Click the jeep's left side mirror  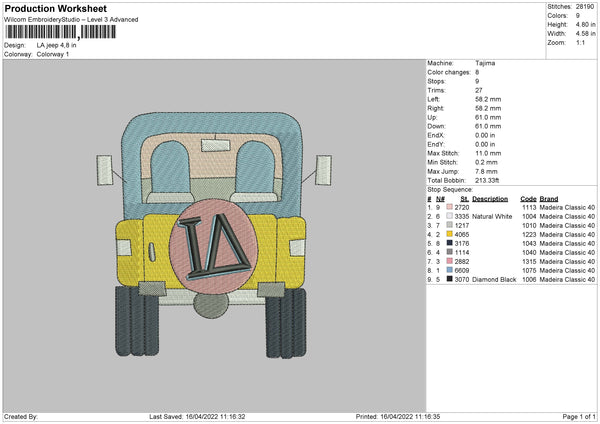click(x=105, y=170)
